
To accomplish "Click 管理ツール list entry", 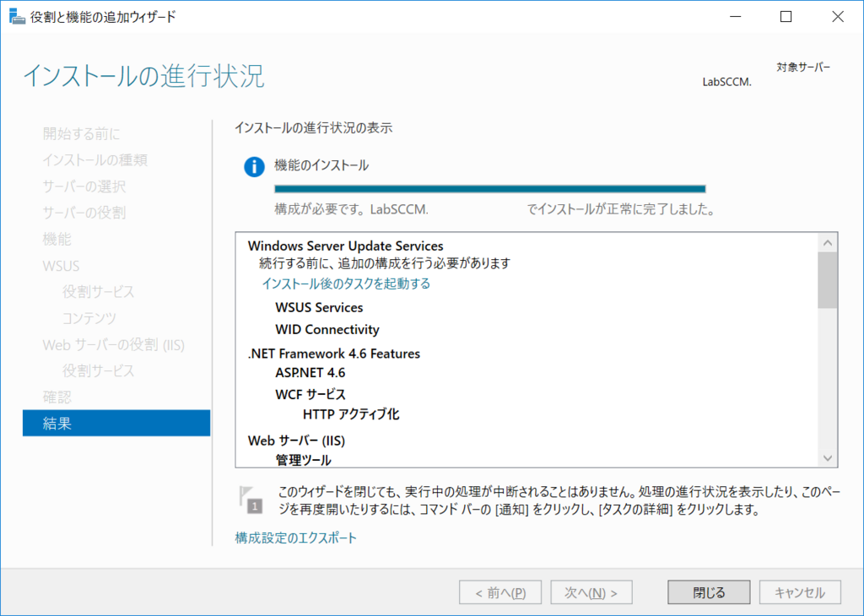I will point(303,460).
